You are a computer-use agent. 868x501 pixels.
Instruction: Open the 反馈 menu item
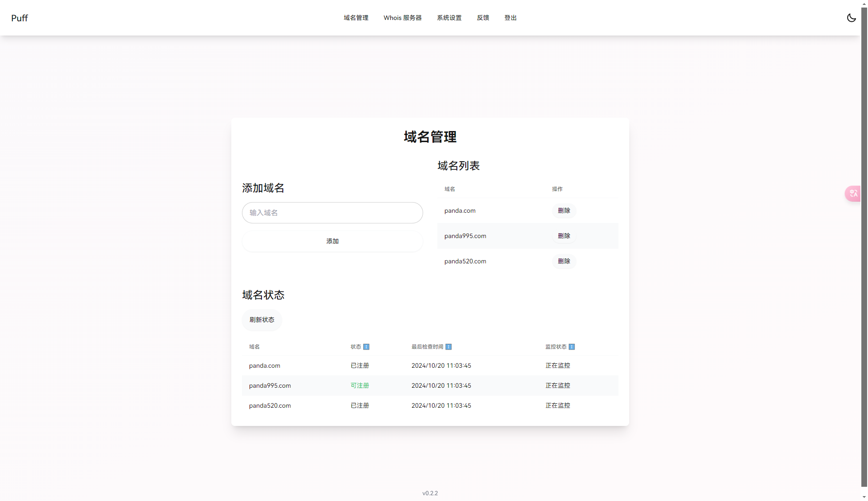tap(483, 18)
